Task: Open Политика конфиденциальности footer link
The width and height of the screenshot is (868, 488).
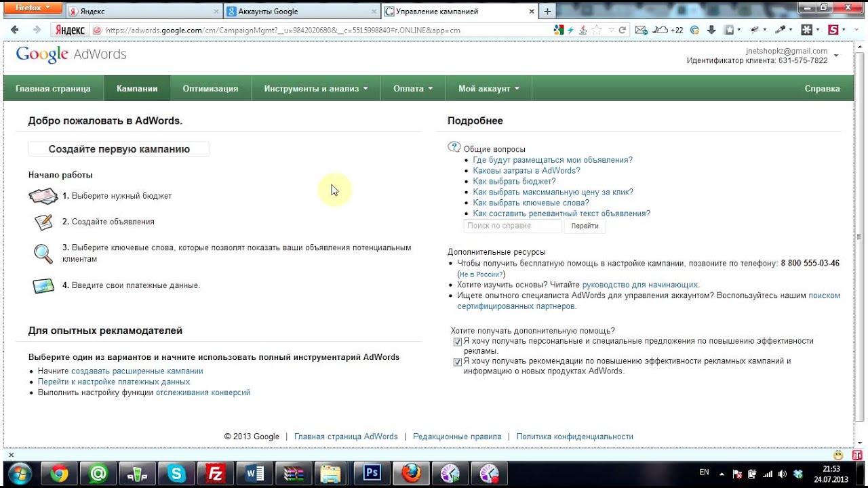Action: (x=574, y=437)
